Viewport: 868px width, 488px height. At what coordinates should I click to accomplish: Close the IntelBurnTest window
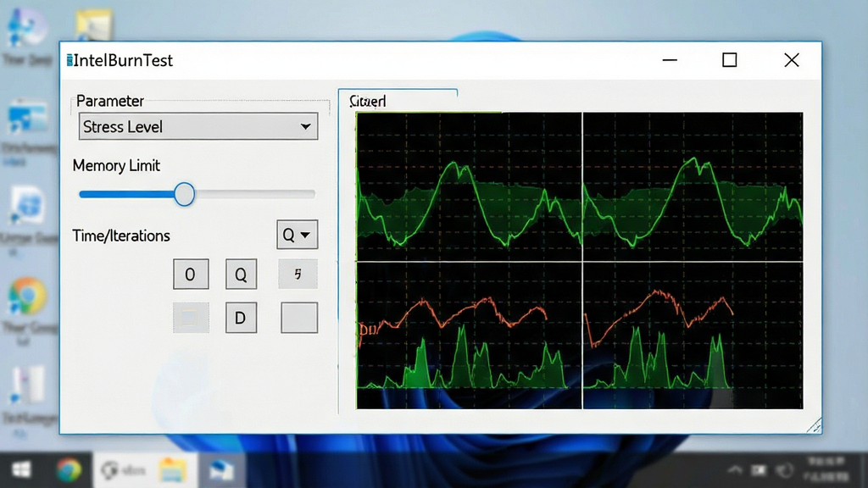click(x=792, y=60)
